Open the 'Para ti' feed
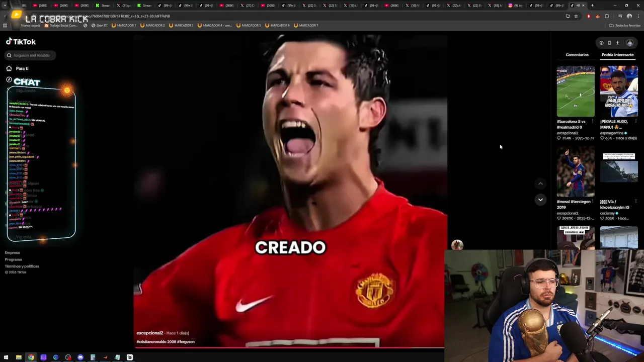 click(x=22, y=68)
